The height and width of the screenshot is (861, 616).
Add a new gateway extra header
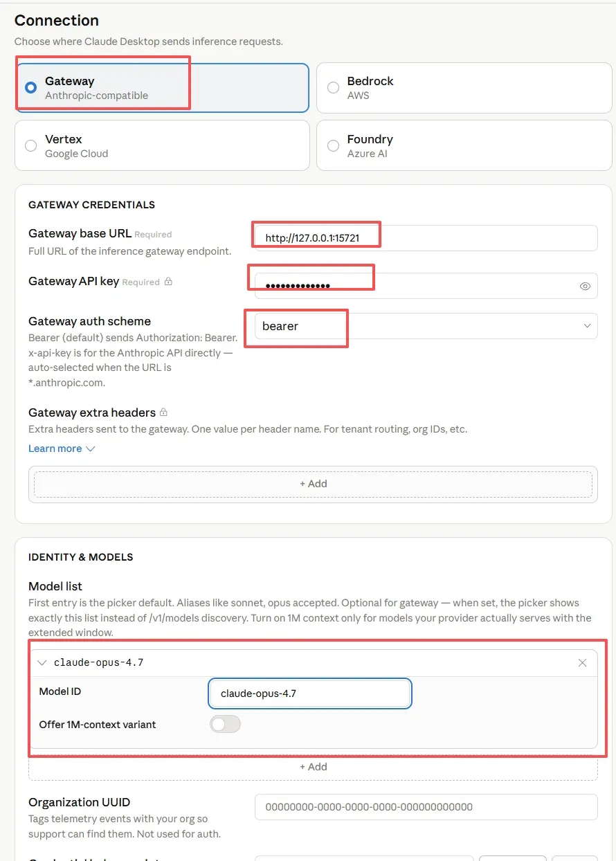[x=314, y=484]
